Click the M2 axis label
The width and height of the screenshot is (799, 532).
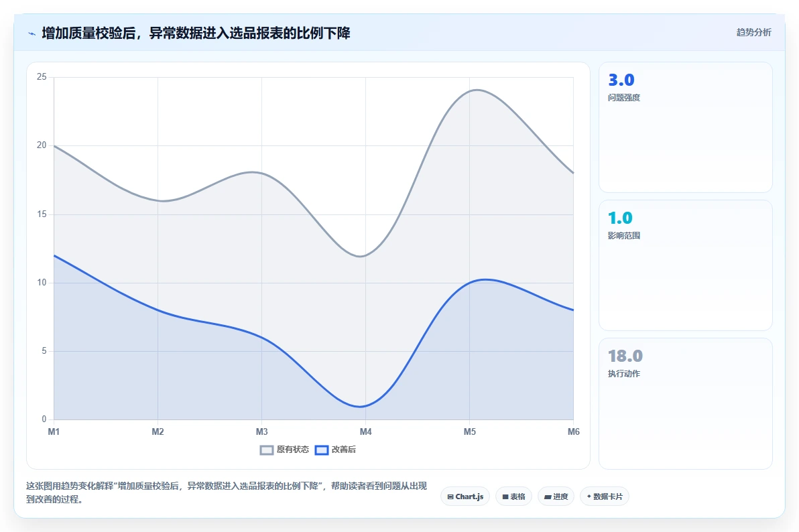coord(158,431)
